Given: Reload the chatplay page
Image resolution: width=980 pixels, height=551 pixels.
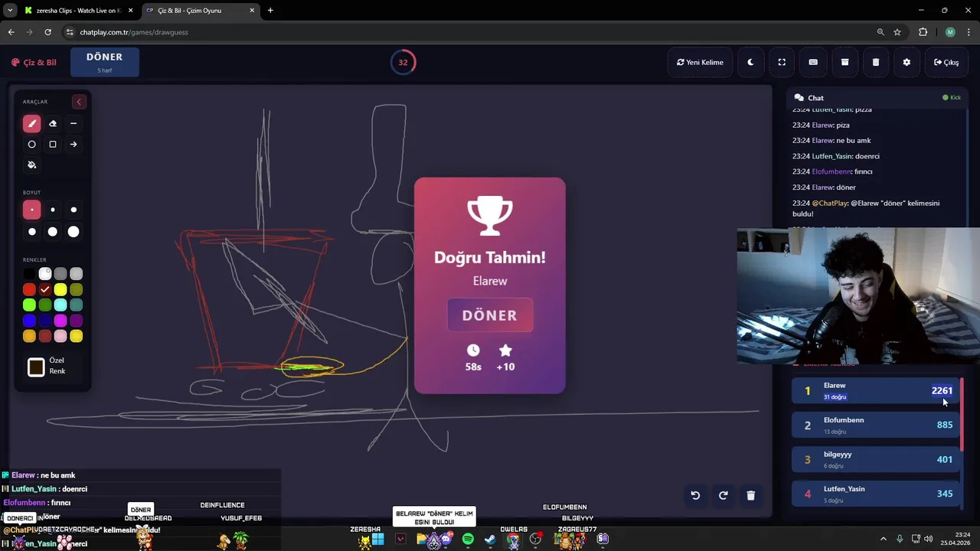Looking at the screenshot, I should (47, 32).
